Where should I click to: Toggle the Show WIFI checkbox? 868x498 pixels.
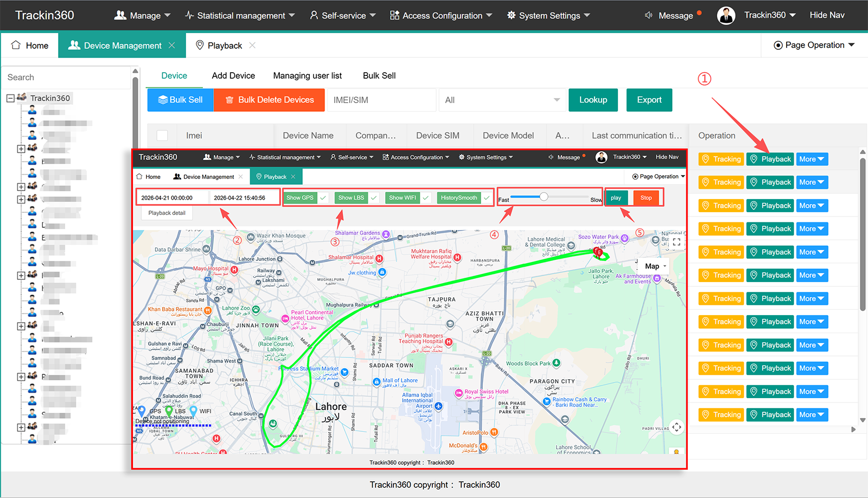pos(426,198)
